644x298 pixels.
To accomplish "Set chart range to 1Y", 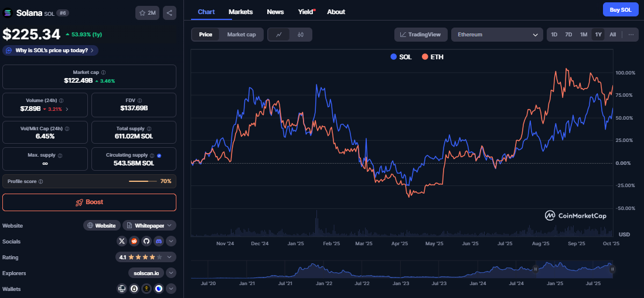I will tap(598, 35).
